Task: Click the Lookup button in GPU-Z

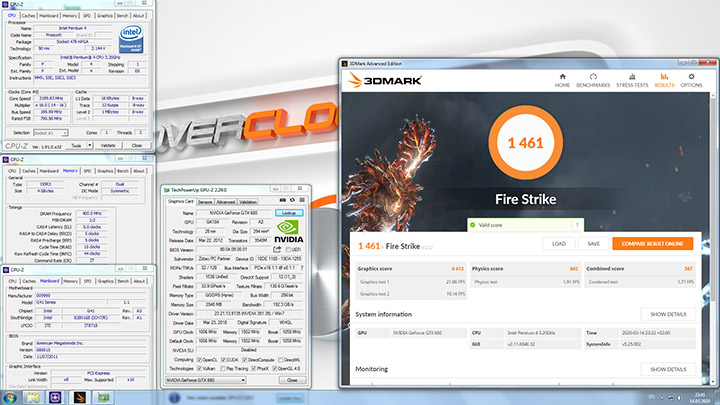Action: coord(289,213)
